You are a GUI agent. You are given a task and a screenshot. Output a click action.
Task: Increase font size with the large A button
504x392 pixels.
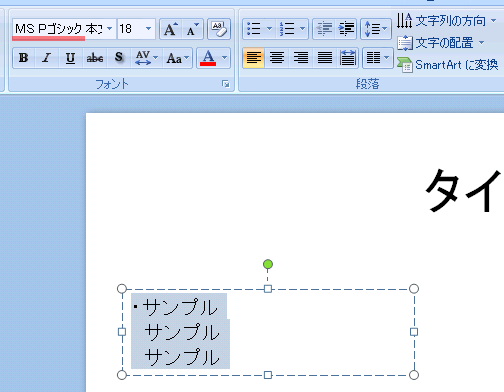(x=171, y=29)
